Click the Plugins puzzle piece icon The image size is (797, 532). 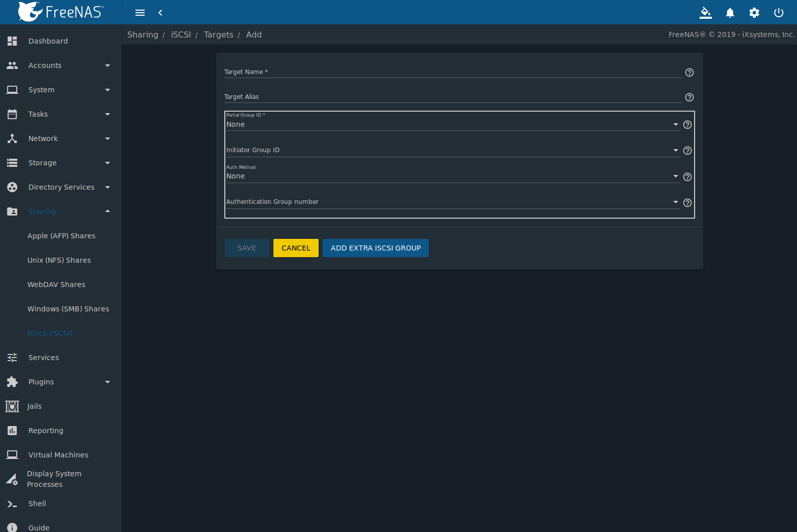[x=12, y=382]
